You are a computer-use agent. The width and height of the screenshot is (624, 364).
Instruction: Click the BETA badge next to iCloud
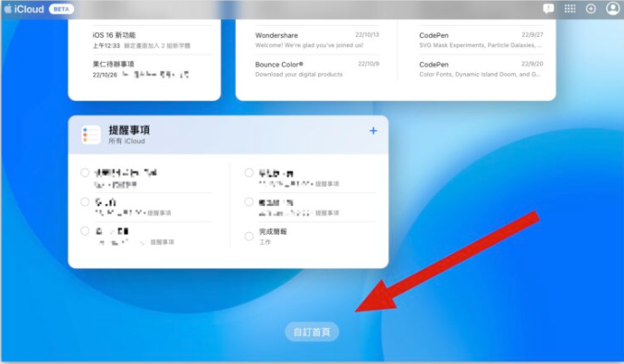coord(61,8)
